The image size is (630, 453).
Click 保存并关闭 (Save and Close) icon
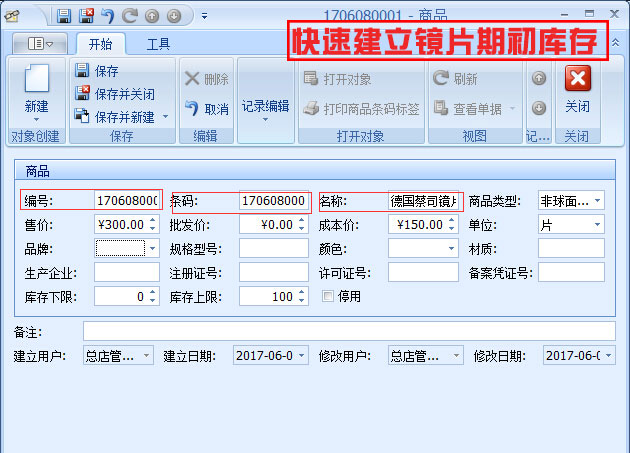tap(84, 94)
